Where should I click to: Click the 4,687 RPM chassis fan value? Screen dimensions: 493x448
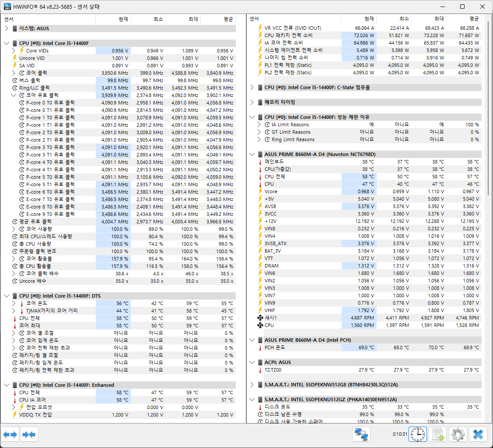point(362,318)
